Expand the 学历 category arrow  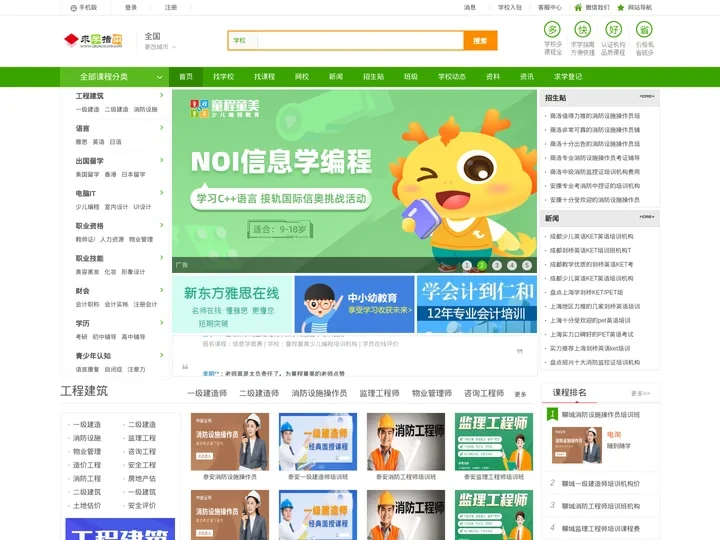pos(162,323)
